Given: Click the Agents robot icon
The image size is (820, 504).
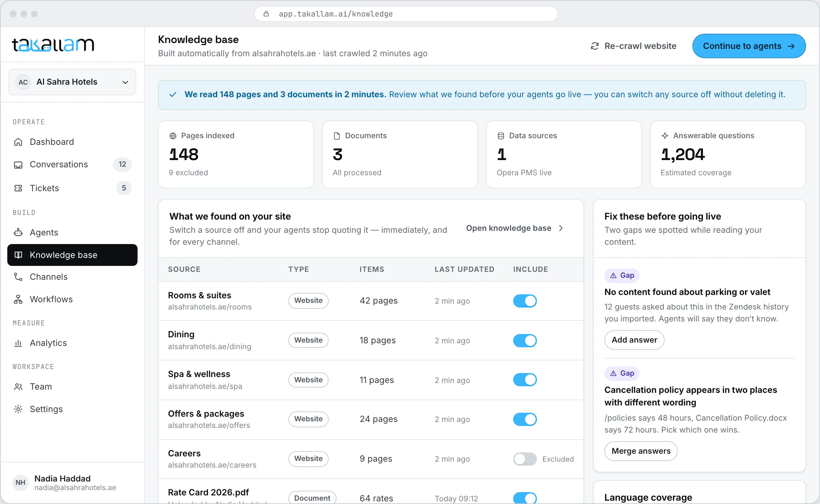Looking at the screenshot, I should (x=18, y=232).
